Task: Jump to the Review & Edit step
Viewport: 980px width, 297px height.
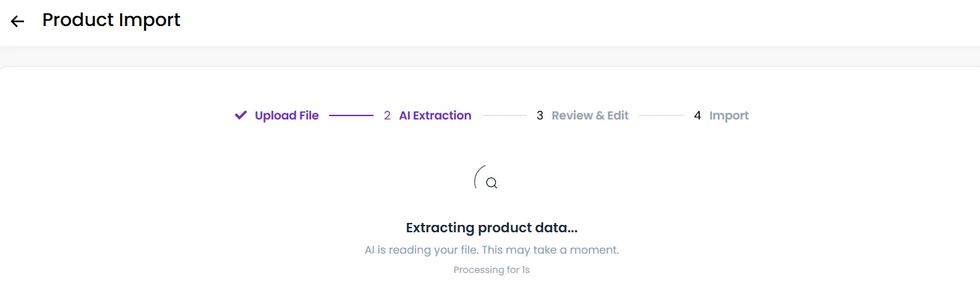Action: (x=590, y=115)
